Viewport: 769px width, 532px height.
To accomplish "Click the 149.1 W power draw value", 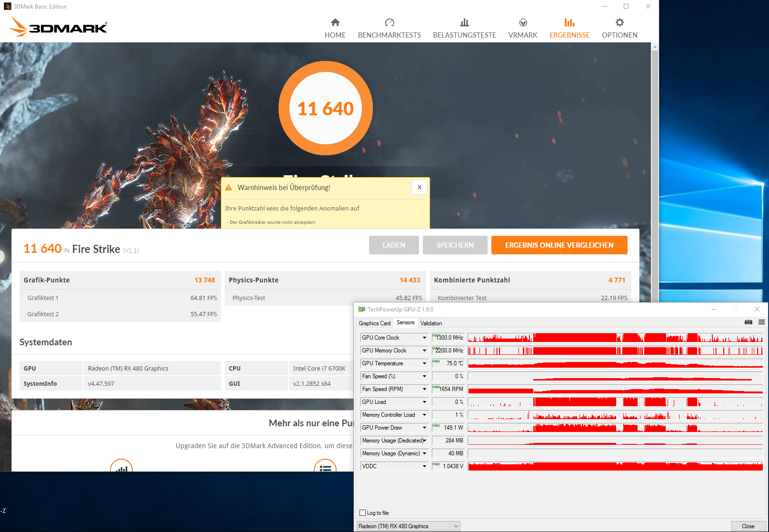I will 448,428.
